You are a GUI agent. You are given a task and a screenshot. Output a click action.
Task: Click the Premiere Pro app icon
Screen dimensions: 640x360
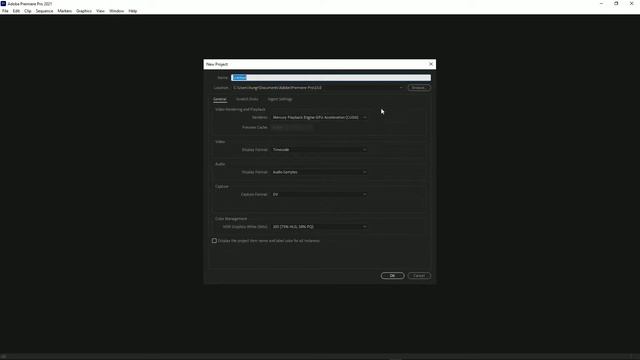(x=3, y=3)
